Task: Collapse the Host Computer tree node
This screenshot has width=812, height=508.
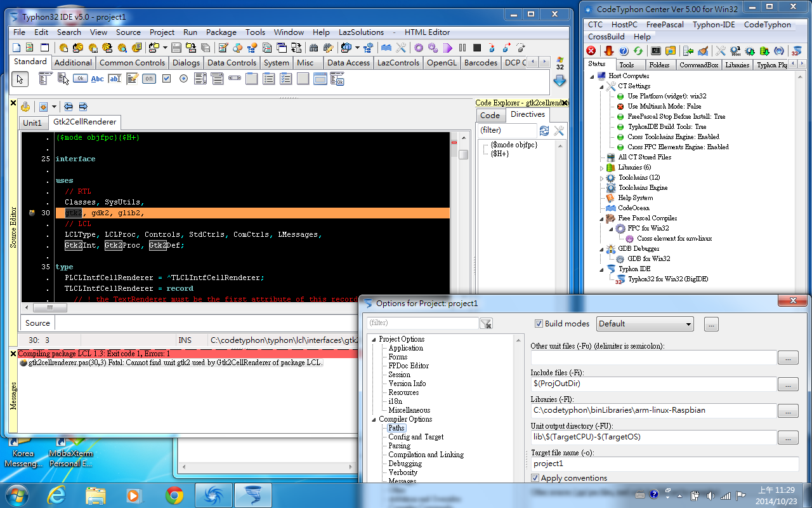Action: pos(593,76)
